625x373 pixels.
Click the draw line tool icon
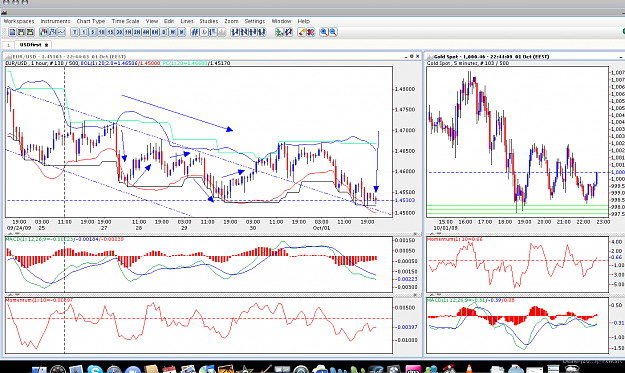click(x=288, y=32)
